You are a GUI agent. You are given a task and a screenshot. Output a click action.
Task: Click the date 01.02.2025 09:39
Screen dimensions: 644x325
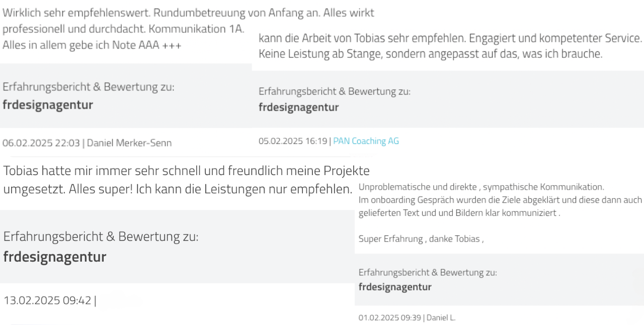[390, 317]
